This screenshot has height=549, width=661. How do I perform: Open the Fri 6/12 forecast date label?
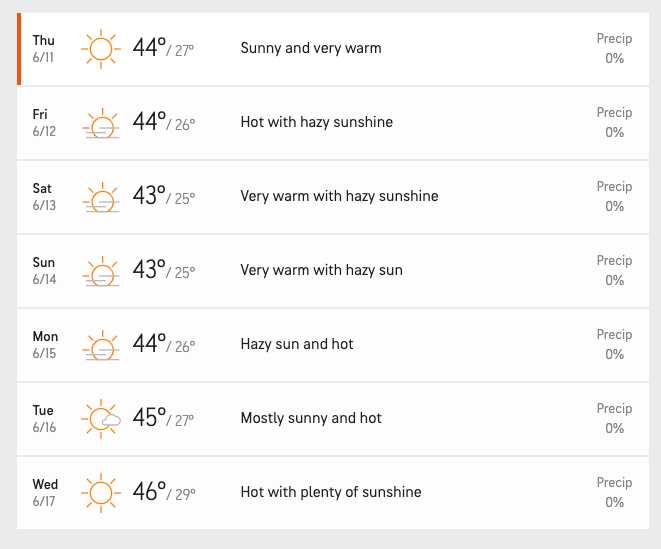click(44, 123)
